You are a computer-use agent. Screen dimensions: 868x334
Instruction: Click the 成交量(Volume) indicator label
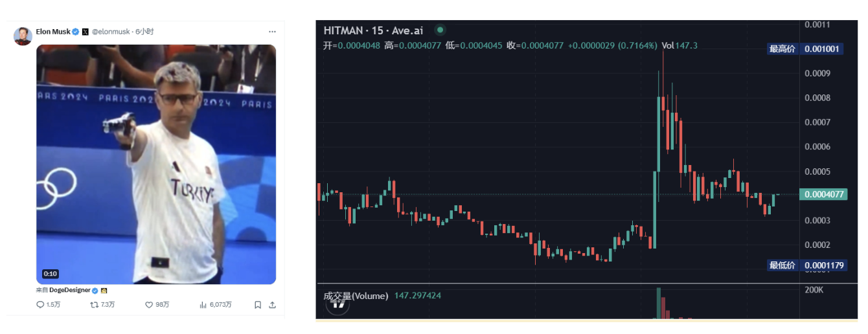pyautogui.click(x=356, y=296)
